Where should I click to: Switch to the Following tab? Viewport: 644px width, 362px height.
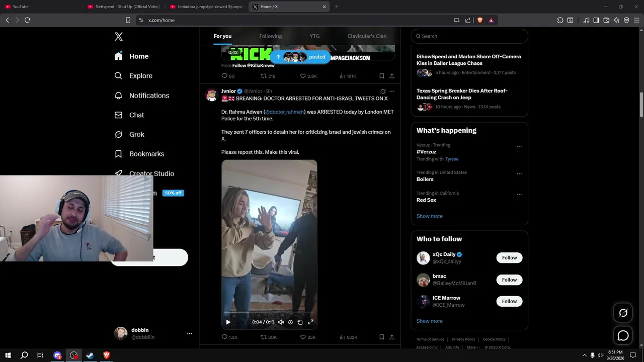pos(270,36)
